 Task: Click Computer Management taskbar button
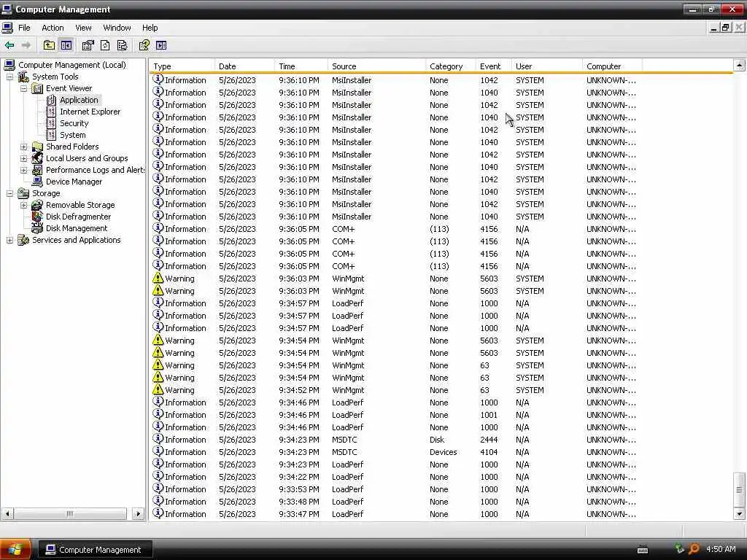[94, 550]
